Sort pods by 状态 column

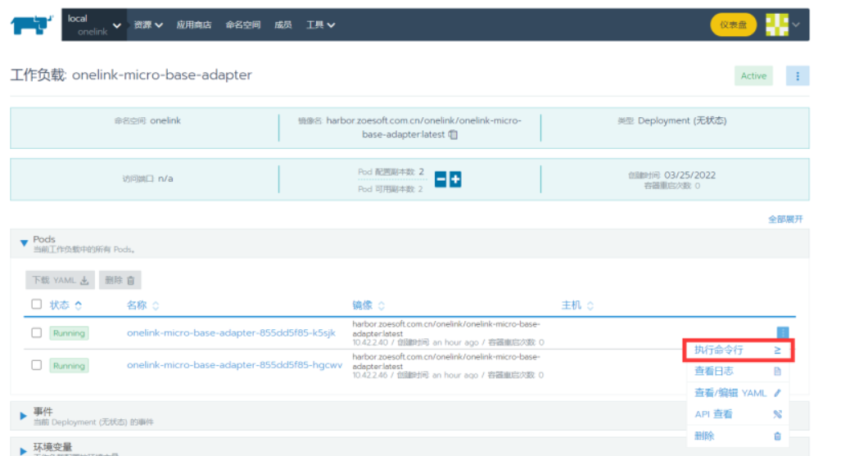point(66,305)
